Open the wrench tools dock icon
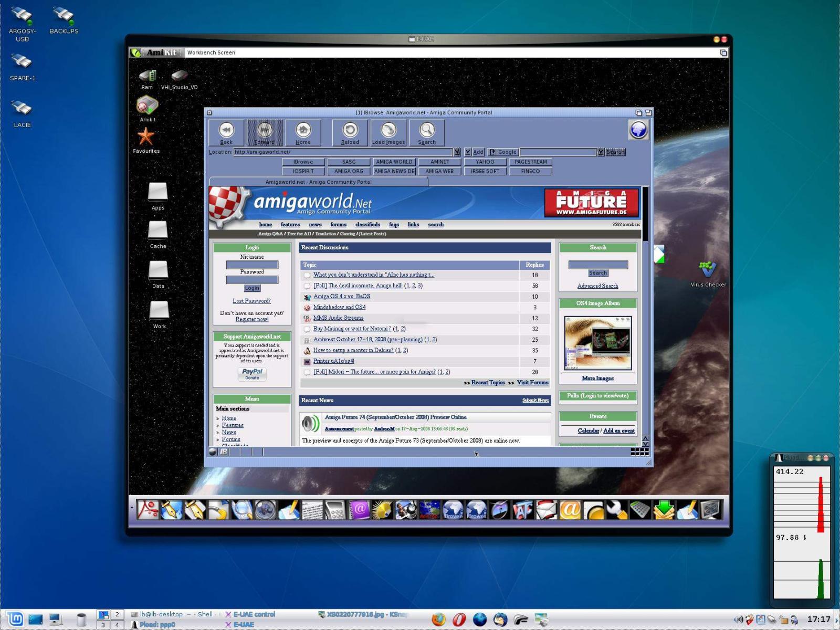Screen dimensions: 840x630 617,509
